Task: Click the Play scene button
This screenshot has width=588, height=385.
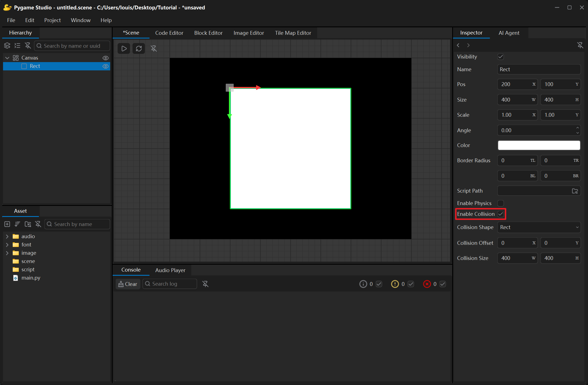Action: 124,49
